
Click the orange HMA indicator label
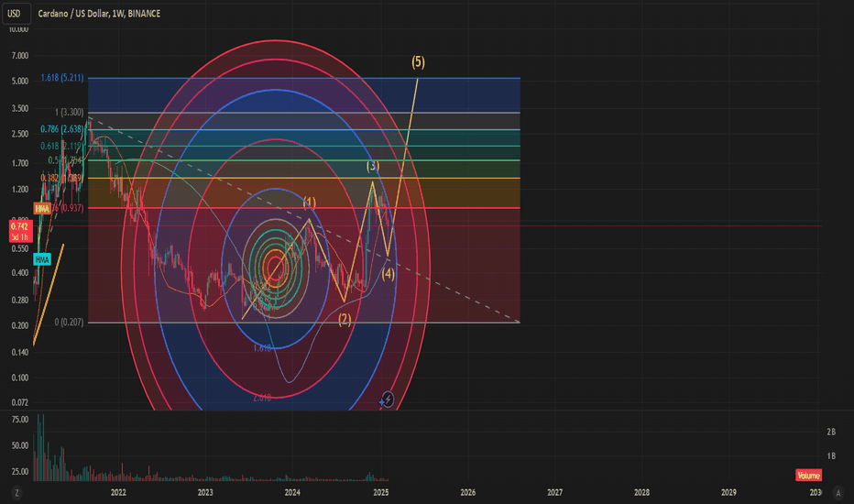coord(42,209)
